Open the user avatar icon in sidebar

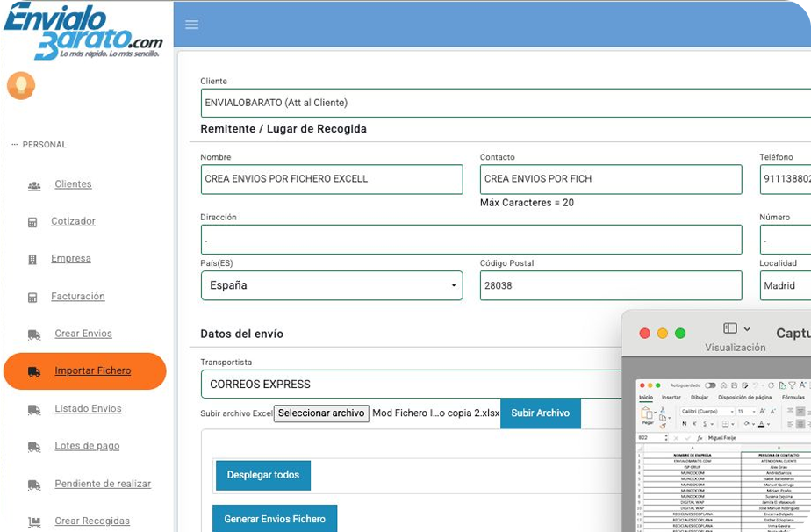[x=20, y=86]
